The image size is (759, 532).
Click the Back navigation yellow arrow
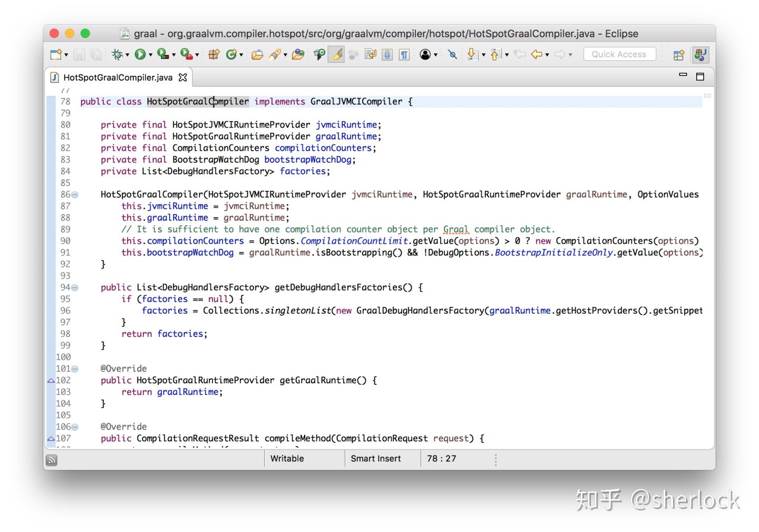pyautogui.click(x=537, y=54)
